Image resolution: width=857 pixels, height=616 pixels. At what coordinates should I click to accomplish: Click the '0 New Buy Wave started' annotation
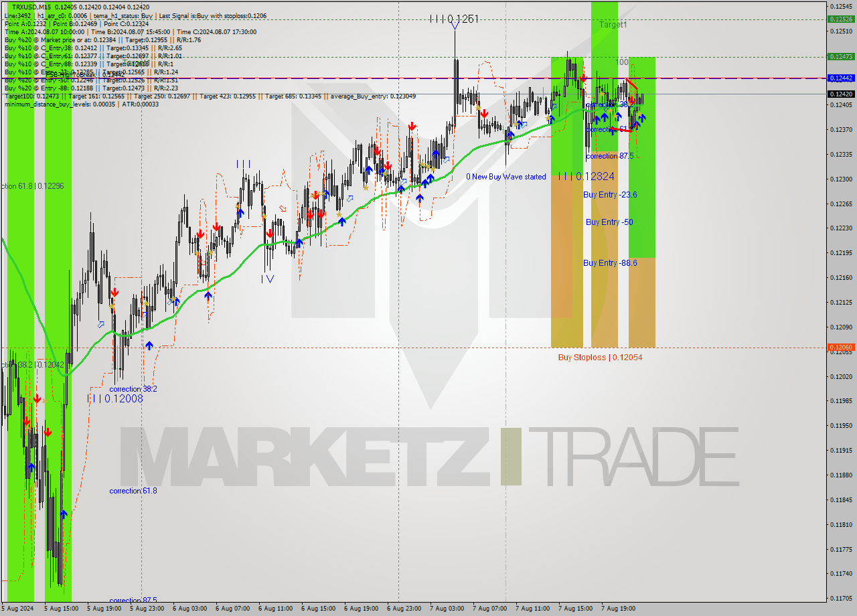[506, 177]
